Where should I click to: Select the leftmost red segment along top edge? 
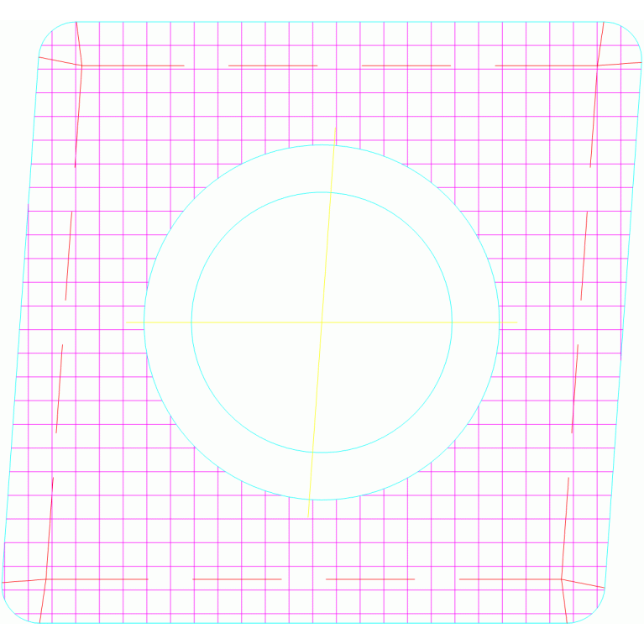(x=134, y=65)
